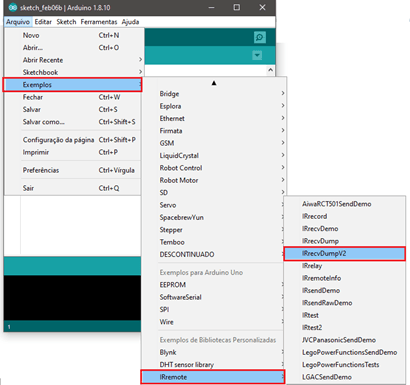Choose Fechar in the file menu
Viewport: 410px width, 385px height.
click(x=73, y=97)
